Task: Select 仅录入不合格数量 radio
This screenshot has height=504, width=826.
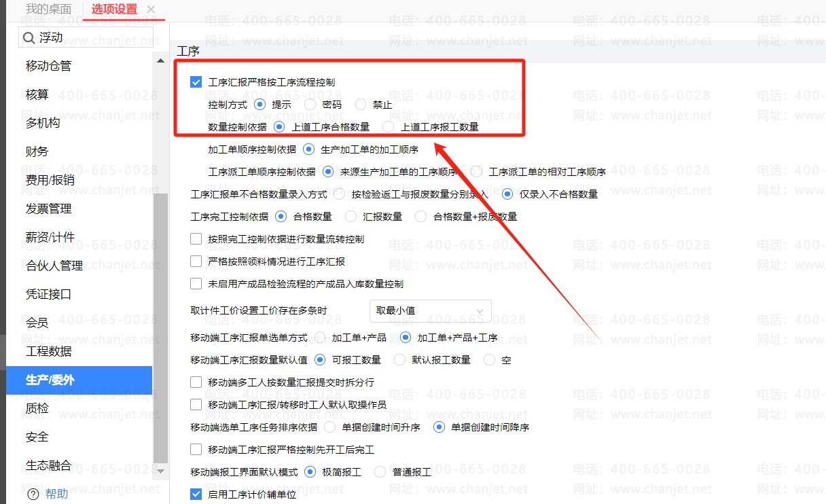Action: tap(507, 194)
